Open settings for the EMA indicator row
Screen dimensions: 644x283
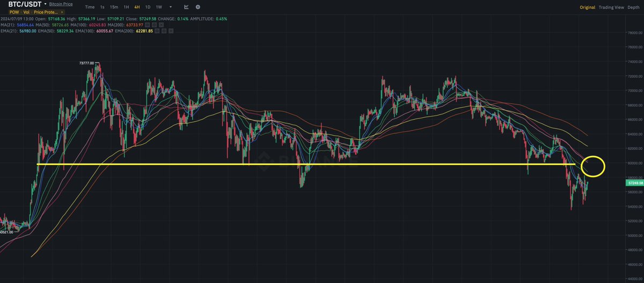pyautogui.click(x=164, y=31)
